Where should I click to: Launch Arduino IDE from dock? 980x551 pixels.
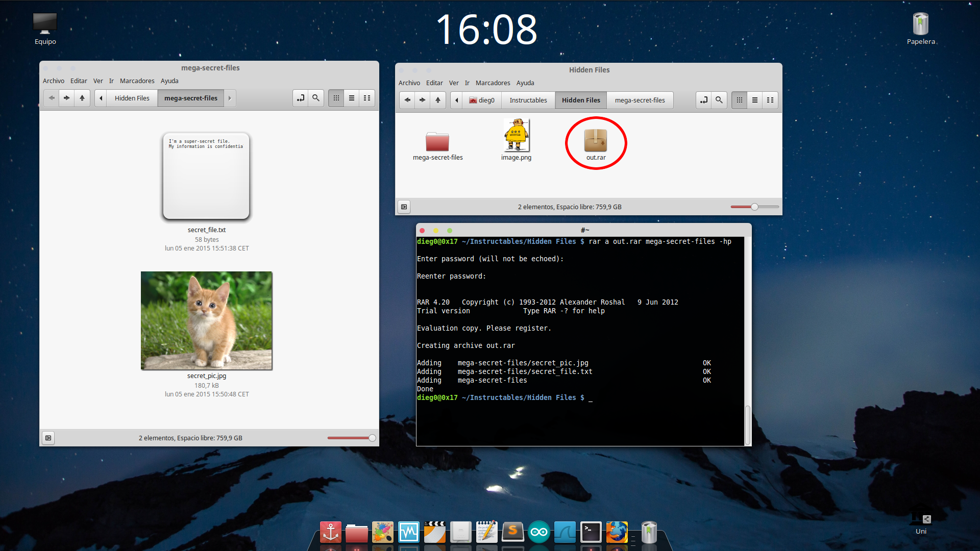coord(539,532)
